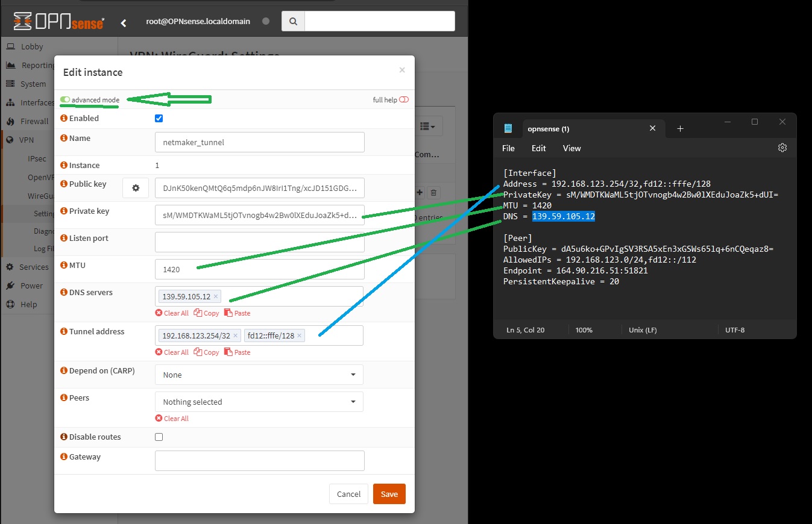This screenshot has width=812, height=524.
Task: Click the Notepad settings gear icon
Action: (782, 148)
